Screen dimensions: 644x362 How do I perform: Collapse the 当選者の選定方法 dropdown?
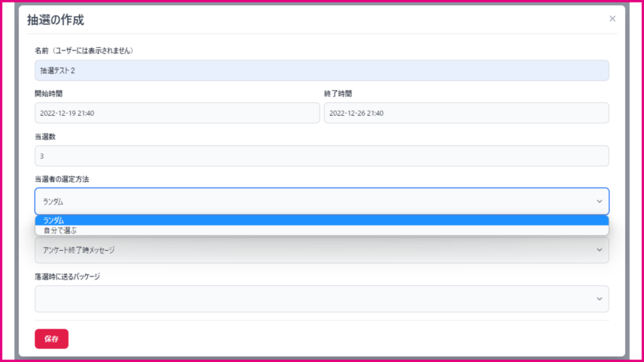(321, 202)
